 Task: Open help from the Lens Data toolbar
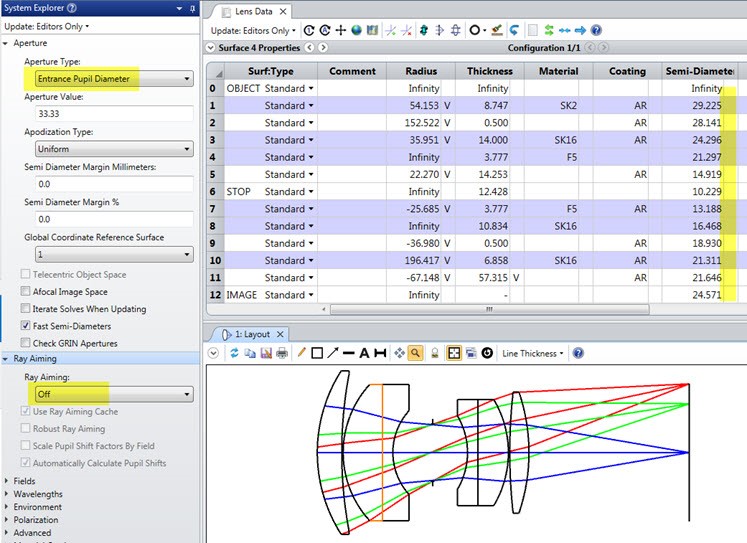[596, 30]
